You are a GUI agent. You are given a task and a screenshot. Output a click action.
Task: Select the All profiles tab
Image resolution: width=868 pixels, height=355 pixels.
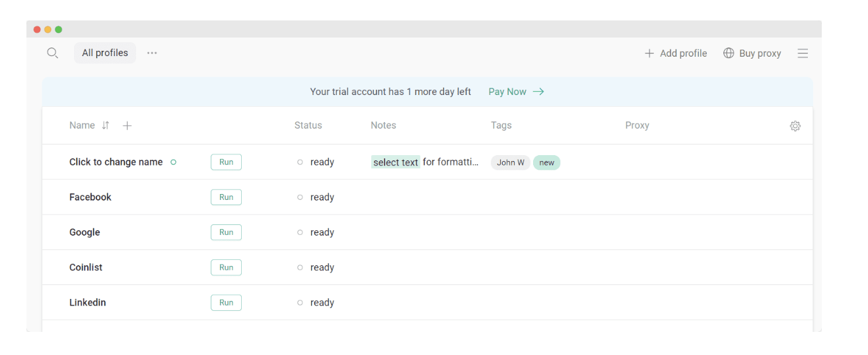[x=105, y=53]
